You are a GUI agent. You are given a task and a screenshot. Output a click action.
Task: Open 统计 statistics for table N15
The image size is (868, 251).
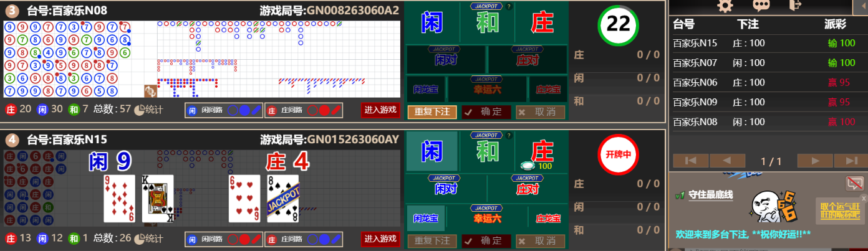(148, 239)
